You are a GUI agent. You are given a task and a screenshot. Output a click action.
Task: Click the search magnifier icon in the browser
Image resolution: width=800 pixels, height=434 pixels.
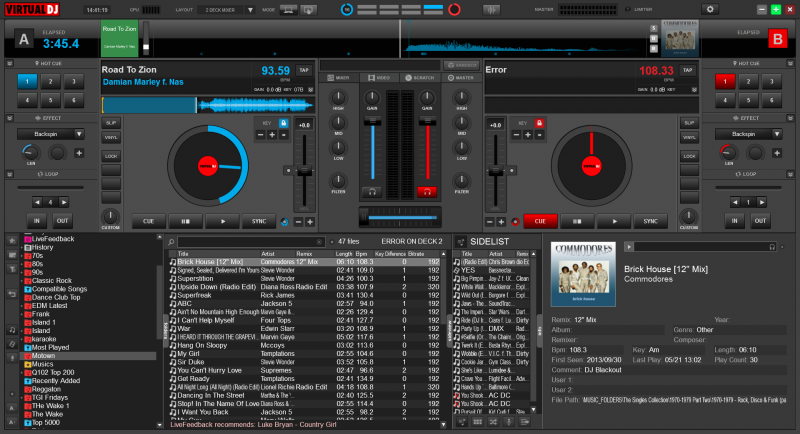(x=171, y=242)
